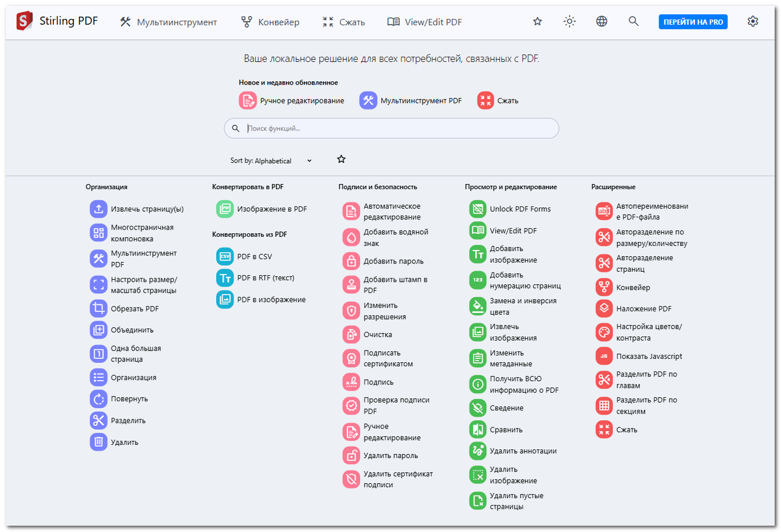The height and width of the screenshot is (532, 781).
Task: Click Добавить нумерацию страниц icon
Action: [x=478, y=280]
